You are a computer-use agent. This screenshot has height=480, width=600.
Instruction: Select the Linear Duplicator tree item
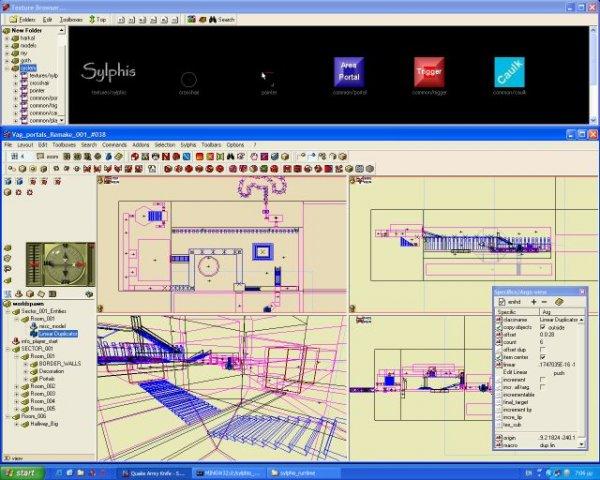[x=58, y=334]
